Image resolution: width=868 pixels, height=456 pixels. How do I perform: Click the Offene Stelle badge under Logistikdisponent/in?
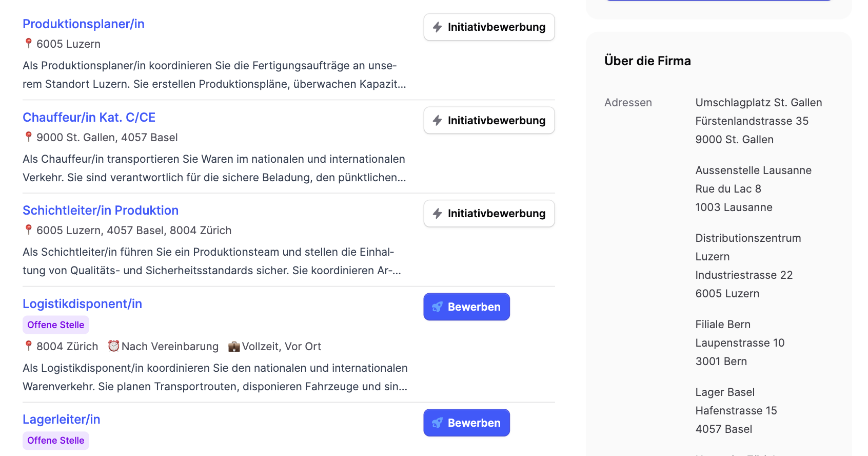point(56,325)
